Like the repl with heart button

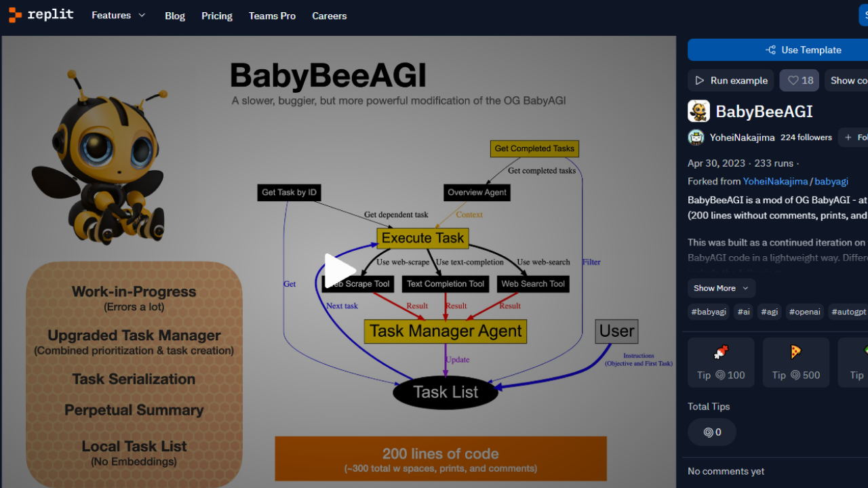[800, 80]
